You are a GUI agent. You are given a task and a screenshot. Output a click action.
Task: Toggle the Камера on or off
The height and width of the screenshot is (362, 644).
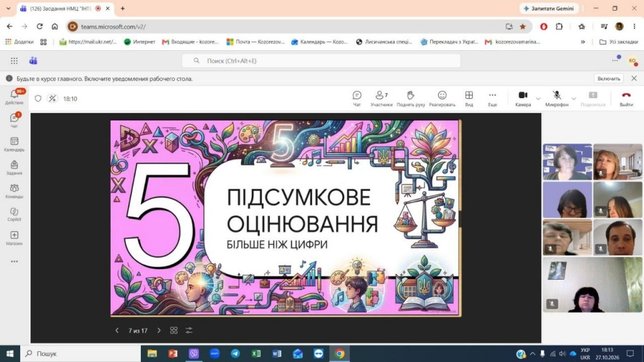tap(523, 99)
